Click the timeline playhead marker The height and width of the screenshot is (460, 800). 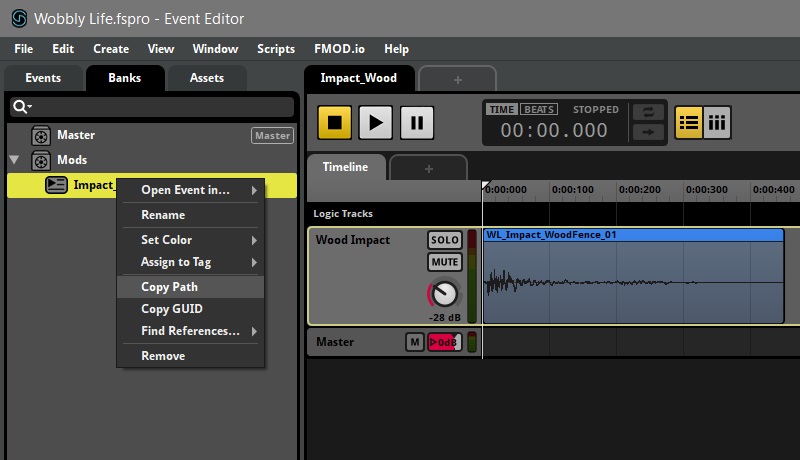pos(486,185)
